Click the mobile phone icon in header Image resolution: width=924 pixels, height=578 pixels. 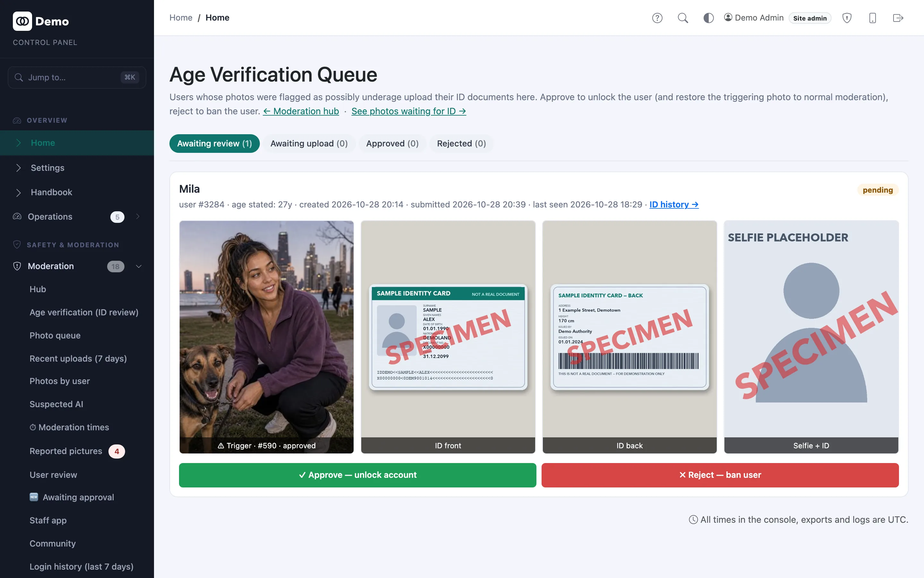tap(872, 18)
